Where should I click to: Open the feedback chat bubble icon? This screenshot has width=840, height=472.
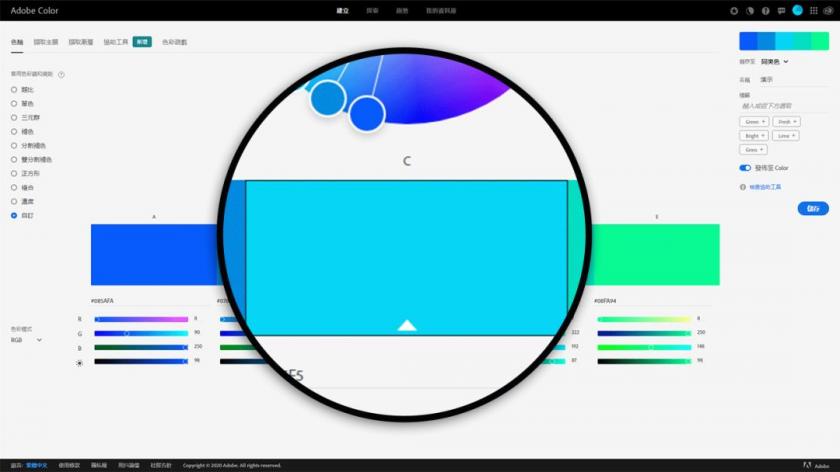tap(781, 10)
